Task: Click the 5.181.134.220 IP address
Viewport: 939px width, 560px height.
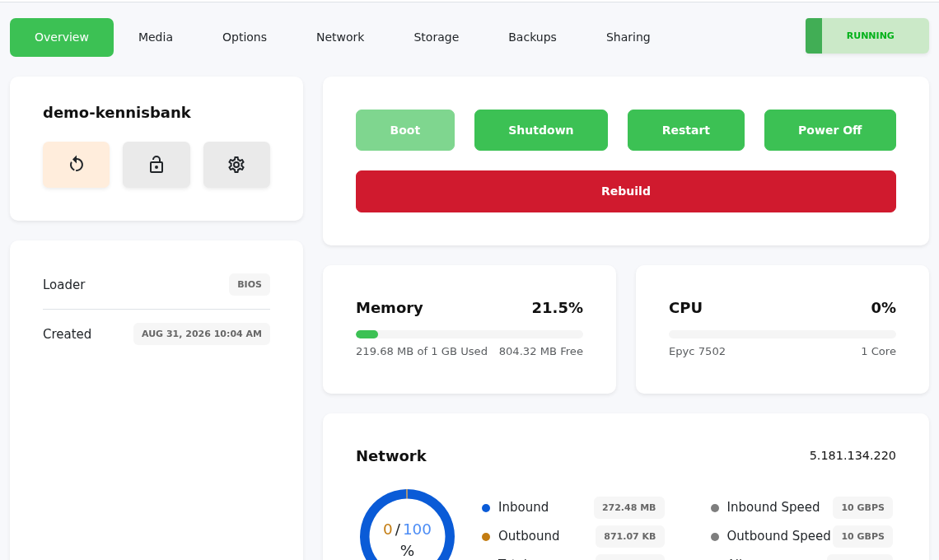Action: 853,455
